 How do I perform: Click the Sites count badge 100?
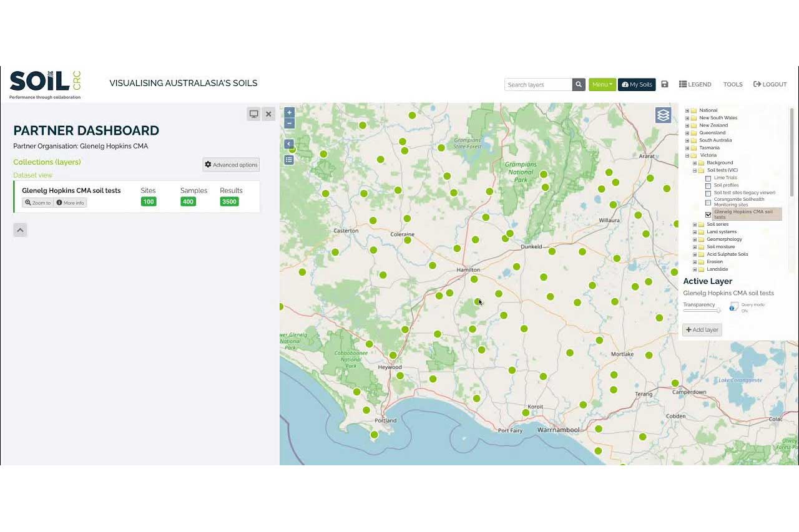click(149, 201)
